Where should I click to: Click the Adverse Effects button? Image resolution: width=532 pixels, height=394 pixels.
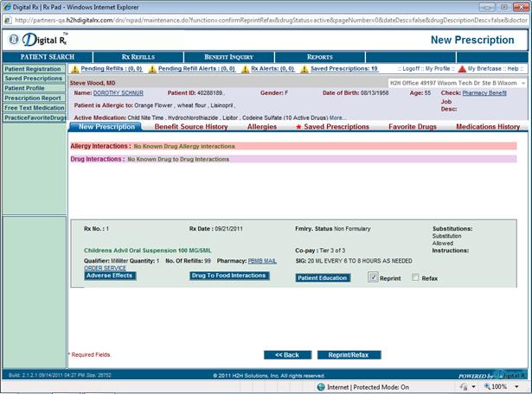[x=109, y=276]
